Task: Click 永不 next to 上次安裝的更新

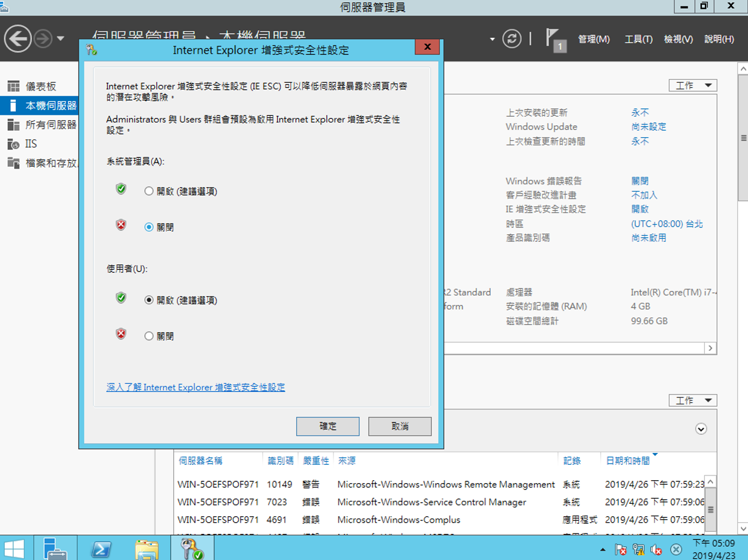Action: 640,112
